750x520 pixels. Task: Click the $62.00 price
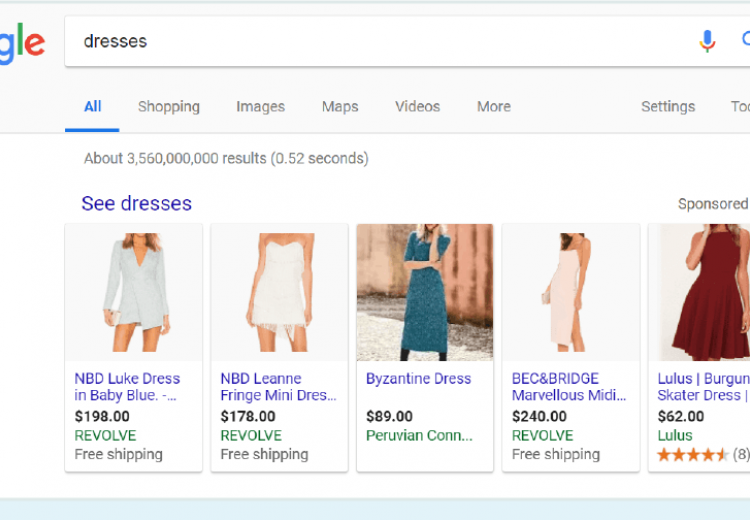[681, 416]
